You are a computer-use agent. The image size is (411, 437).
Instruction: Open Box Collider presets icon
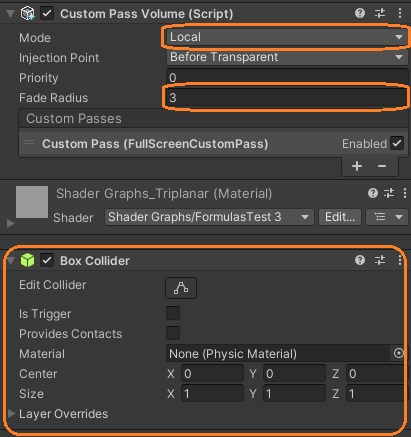(x=380, y=260)
